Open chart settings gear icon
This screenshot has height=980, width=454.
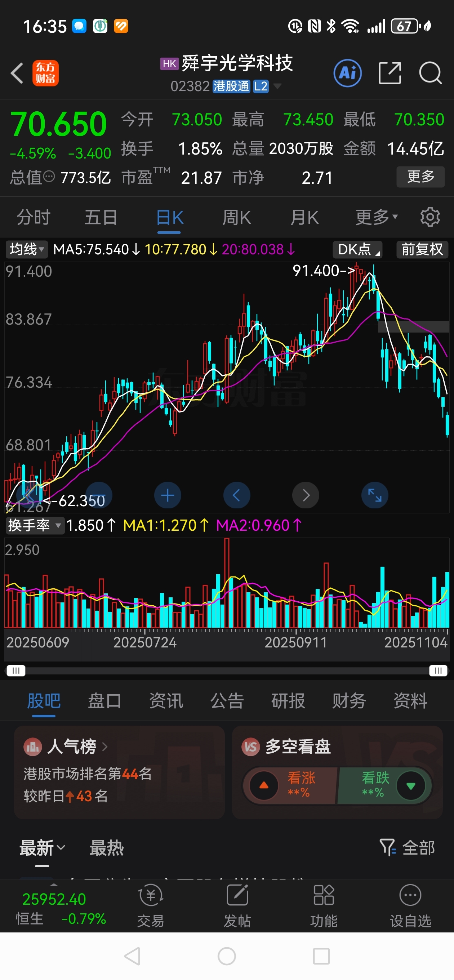430,217
